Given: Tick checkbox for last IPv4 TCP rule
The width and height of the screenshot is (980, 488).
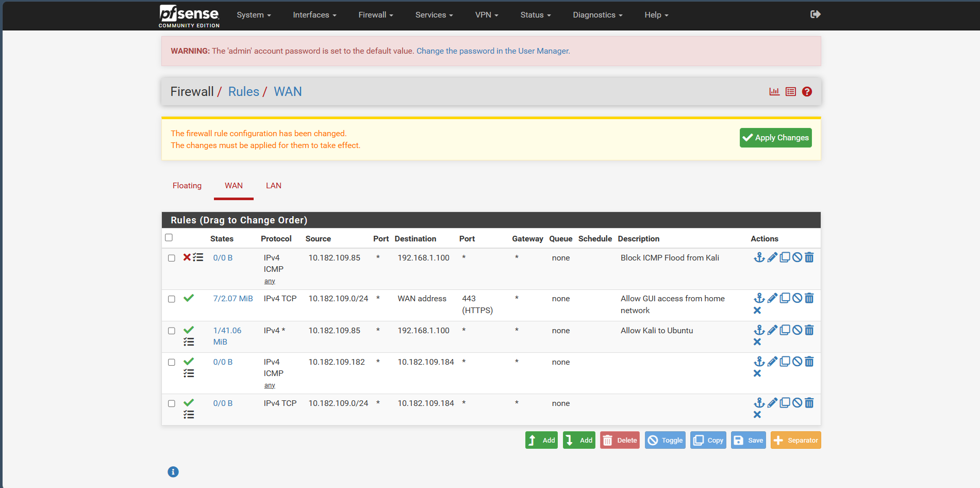Looking at the screenshot, I should point(172,404).
